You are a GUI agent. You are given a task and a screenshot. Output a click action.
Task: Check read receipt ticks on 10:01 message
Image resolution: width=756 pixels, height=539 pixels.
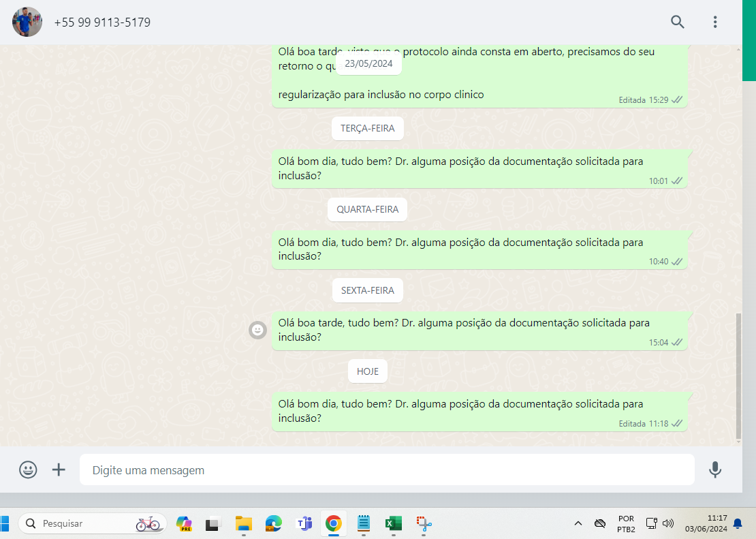click(x=677, y=181)
